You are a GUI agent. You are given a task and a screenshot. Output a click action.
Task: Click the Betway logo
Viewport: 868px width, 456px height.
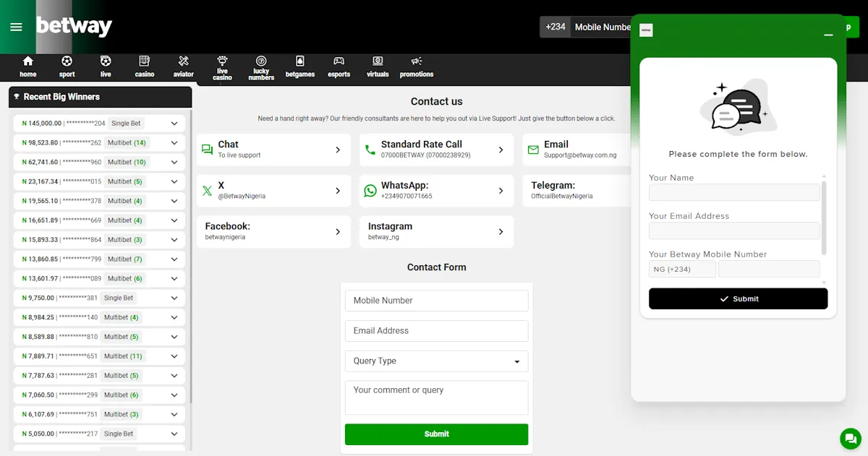point(74,27)
